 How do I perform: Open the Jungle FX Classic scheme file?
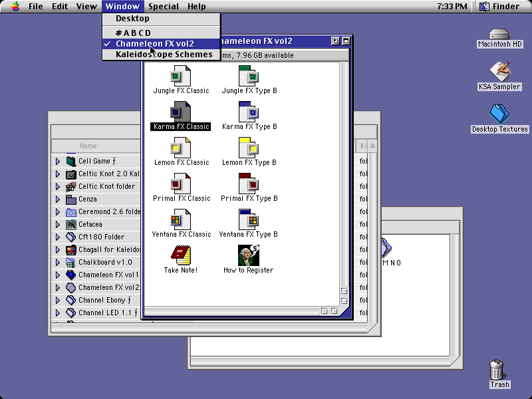pyautogui.click(x=180, y=76)
